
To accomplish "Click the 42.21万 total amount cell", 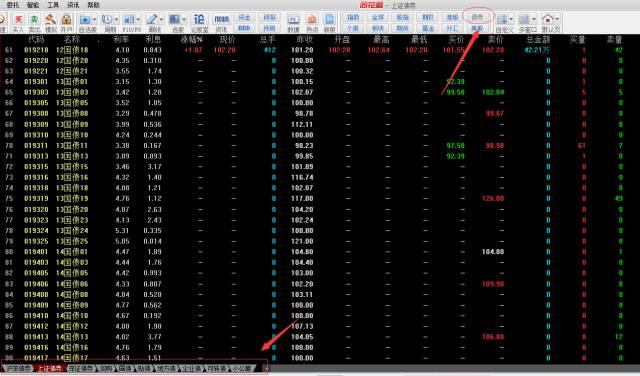I will click(537, 50).
